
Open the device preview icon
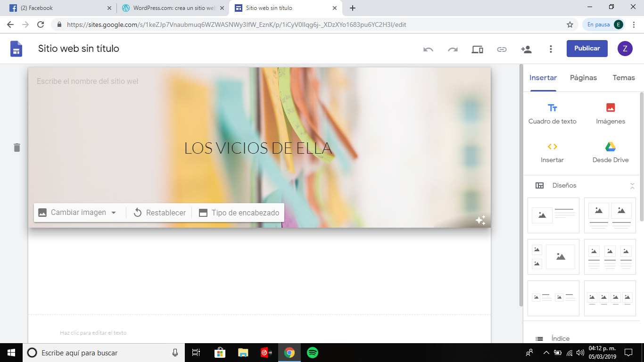coord(477,49)
